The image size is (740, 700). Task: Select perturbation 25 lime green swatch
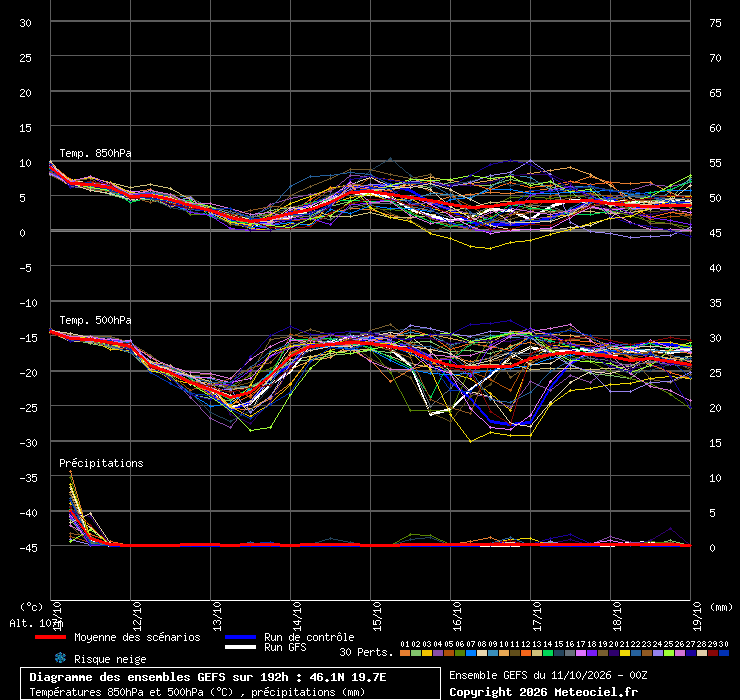tap(668, 653)
